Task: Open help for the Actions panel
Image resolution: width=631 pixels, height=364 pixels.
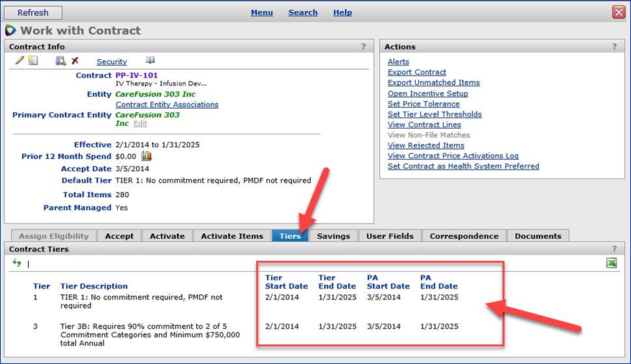Action: coord(614,47)
